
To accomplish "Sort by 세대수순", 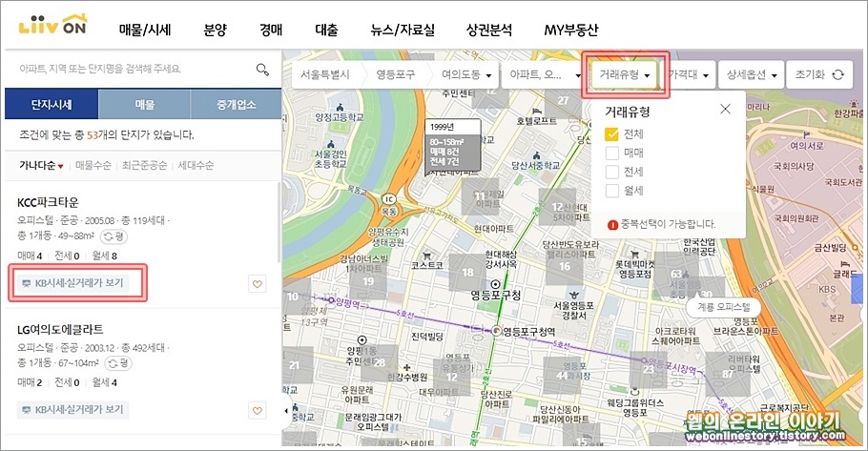I will pos(196,166).
